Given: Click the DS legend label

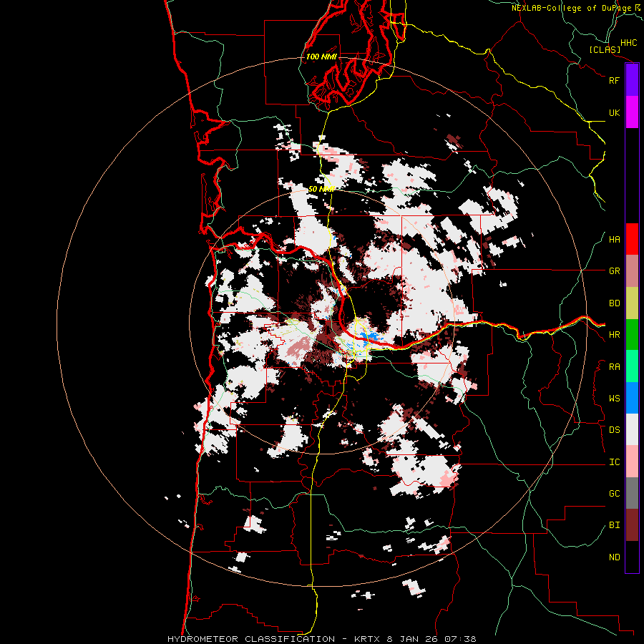Looking at the screenshot, I should (614, 430).
